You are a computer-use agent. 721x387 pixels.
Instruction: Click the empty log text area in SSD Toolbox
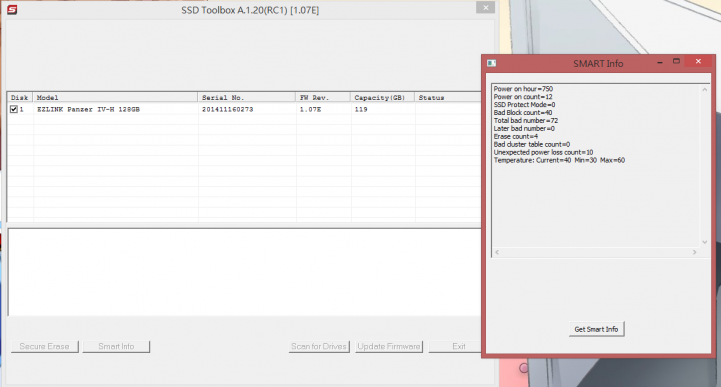click(245, 272)
